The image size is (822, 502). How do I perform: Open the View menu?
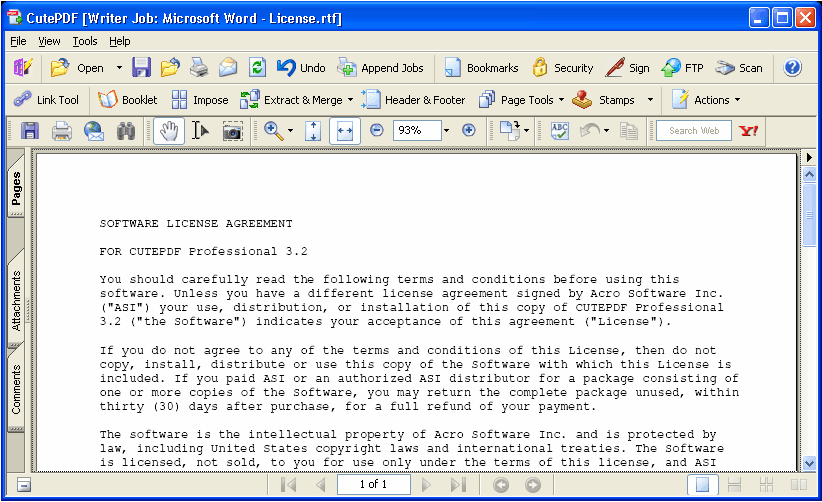pos(49,41)
